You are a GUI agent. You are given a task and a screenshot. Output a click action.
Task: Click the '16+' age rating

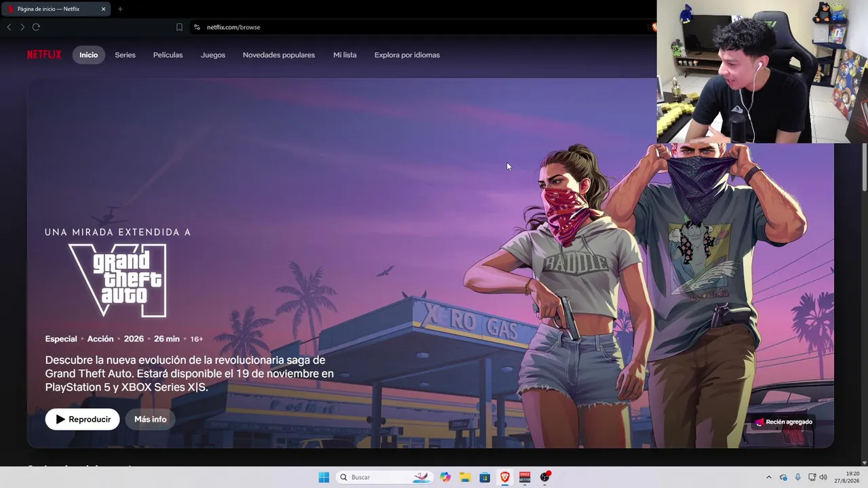197,339
